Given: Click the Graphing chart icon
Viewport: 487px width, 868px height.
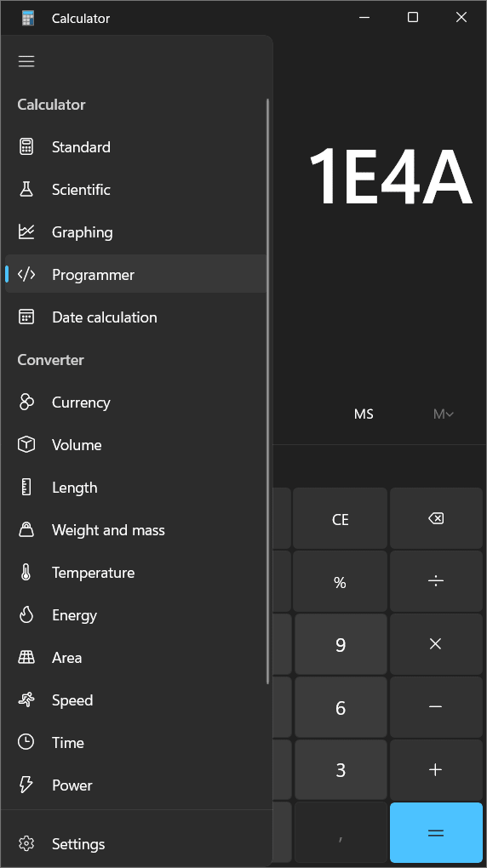Looking at the screenshot, I should click(x=26, y=232).
